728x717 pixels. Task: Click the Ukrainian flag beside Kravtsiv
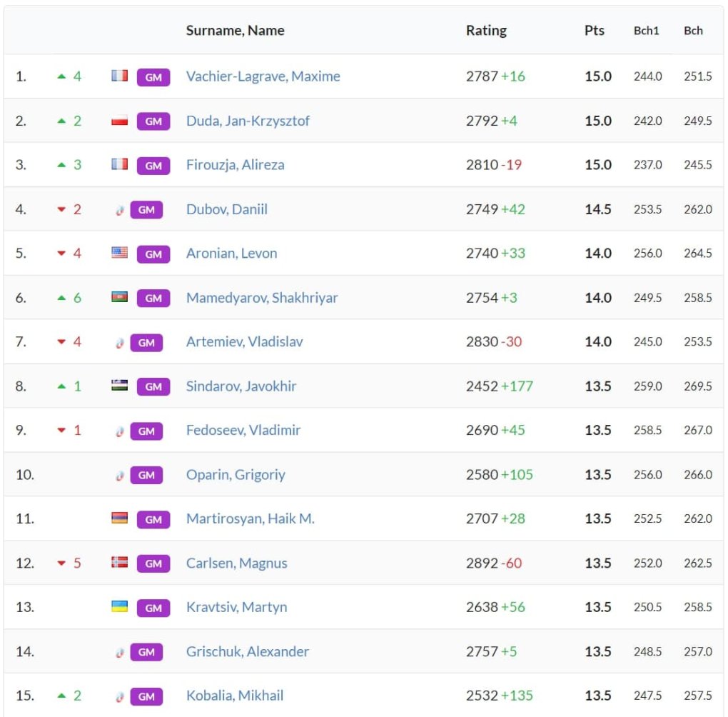pos(119,607)
